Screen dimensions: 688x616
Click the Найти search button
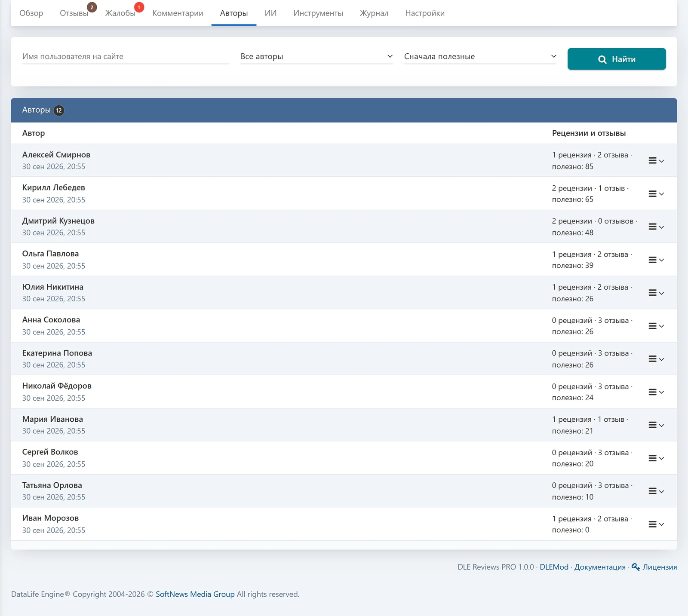[x=617, y=59]
